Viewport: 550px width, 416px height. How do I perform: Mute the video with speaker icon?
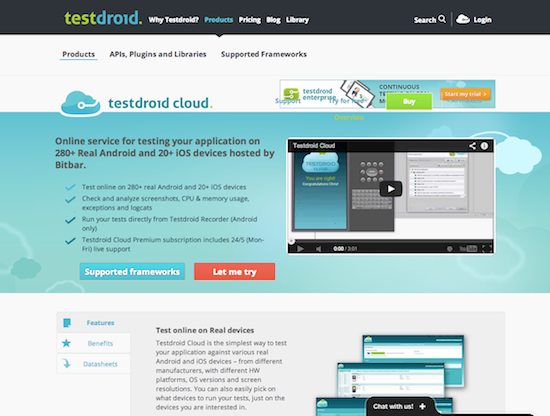coord(318,249)
